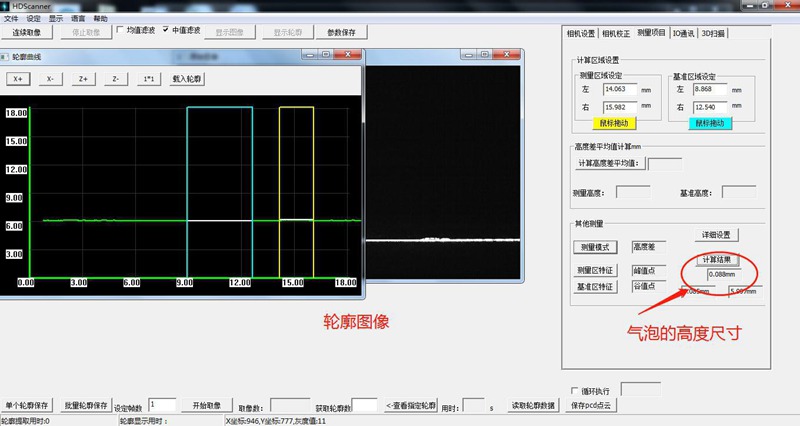Click the X- zoom button
This screenshot has width=800, height=426.
(x=49, y=78)
